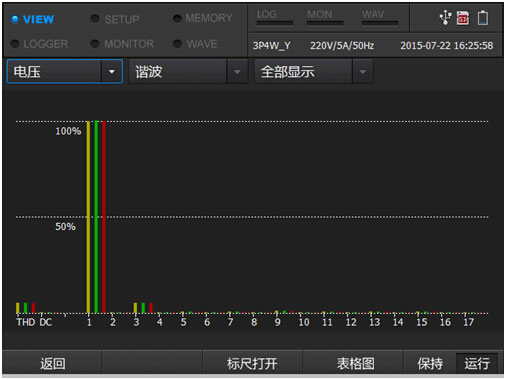Click the SD card status icon

[463, 18]
